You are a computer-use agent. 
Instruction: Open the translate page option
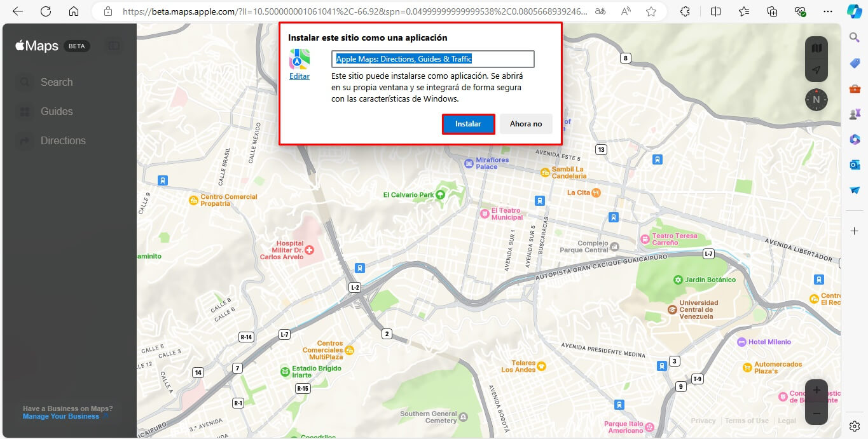point(600,11)
